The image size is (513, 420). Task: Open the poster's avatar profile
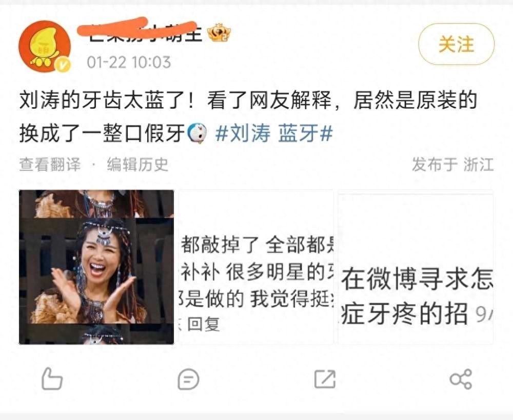(45, 47)
